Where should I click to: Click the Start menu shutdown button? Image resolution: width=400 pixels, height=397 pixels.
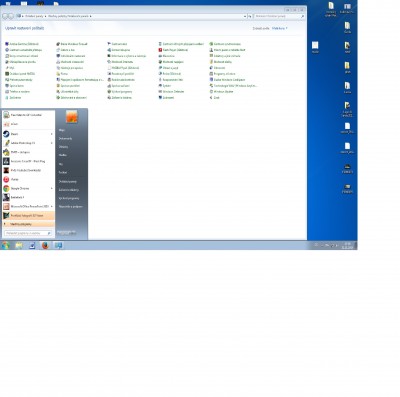pyautogui.click(x=66, y=232)
